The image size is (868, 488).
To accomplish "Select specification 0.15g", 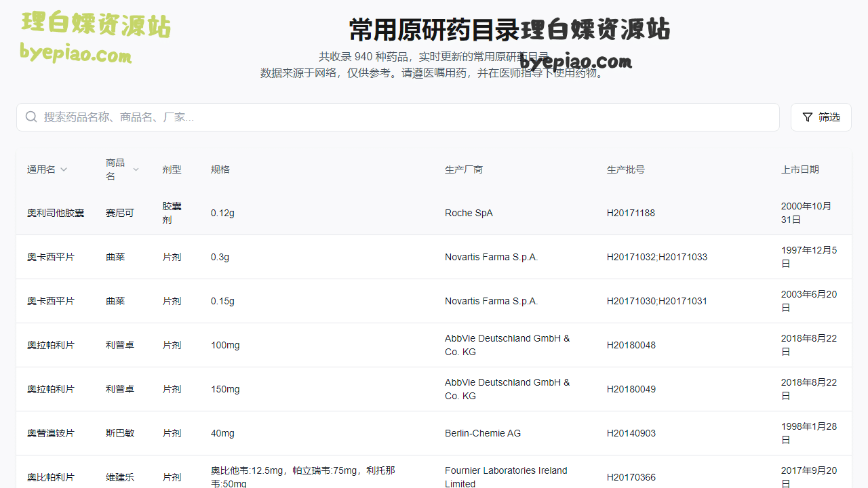I will (222, 301).
